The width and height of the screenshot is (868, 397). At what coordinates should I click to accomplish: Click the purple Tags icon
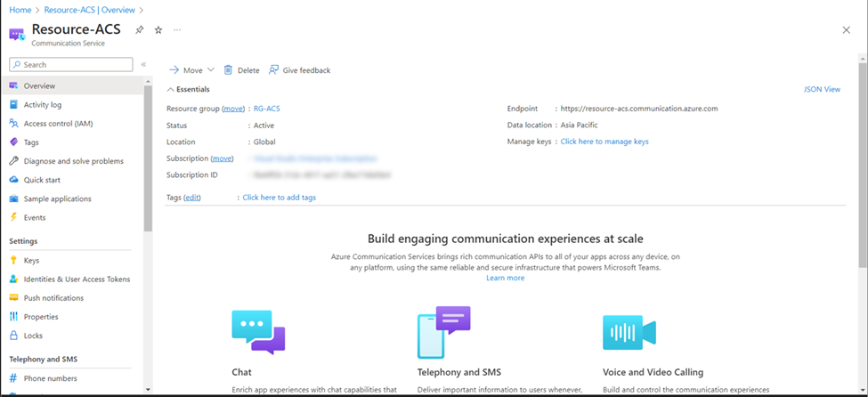click(x=14, y=142)
